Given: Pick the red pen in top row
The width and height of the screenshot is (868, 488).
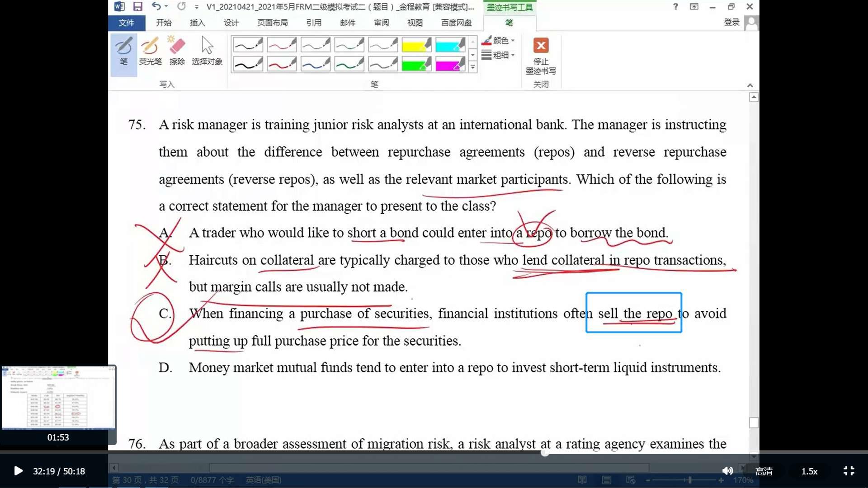Looking at the screenshot, I should click(282, 45).
